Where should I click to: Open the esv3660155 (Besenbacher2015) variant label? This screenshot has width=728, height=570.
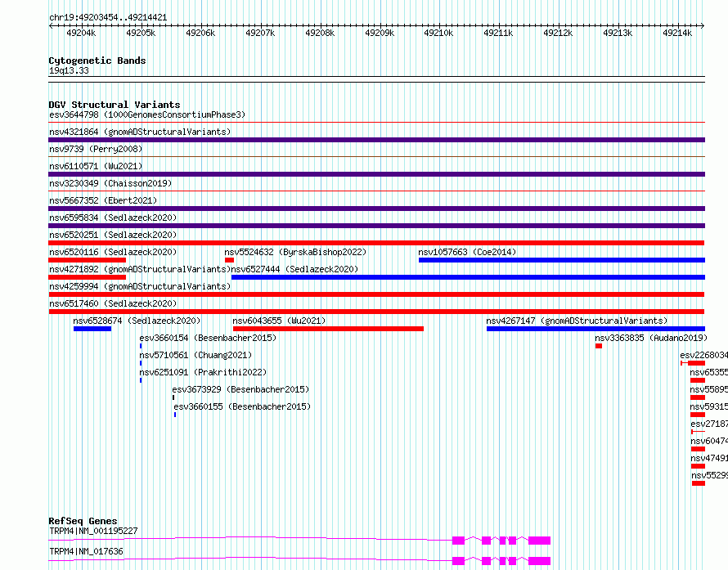click(x=242, y=406)
